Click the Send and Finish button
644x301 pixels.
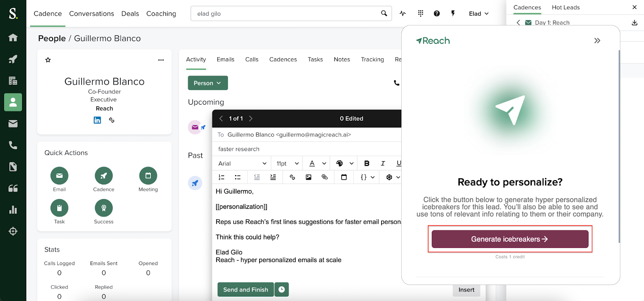(x=246, y=290)
